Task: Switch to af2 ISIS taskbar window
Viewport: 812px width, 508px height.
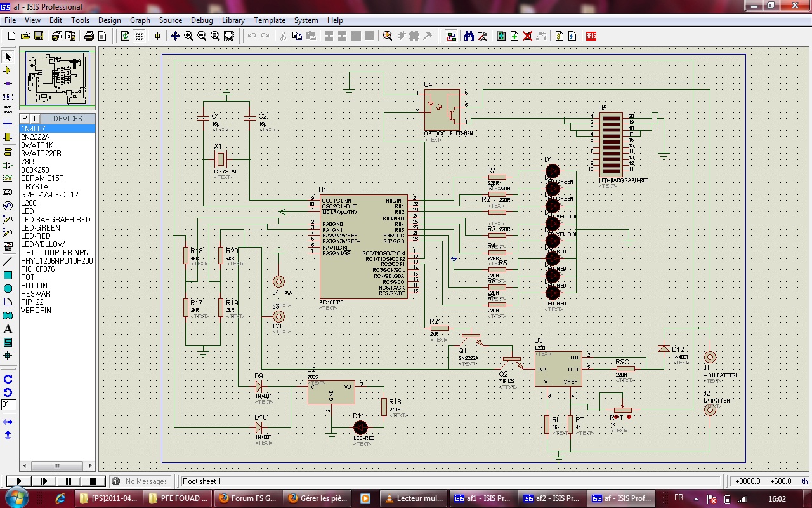Action: tap(551, 498)
